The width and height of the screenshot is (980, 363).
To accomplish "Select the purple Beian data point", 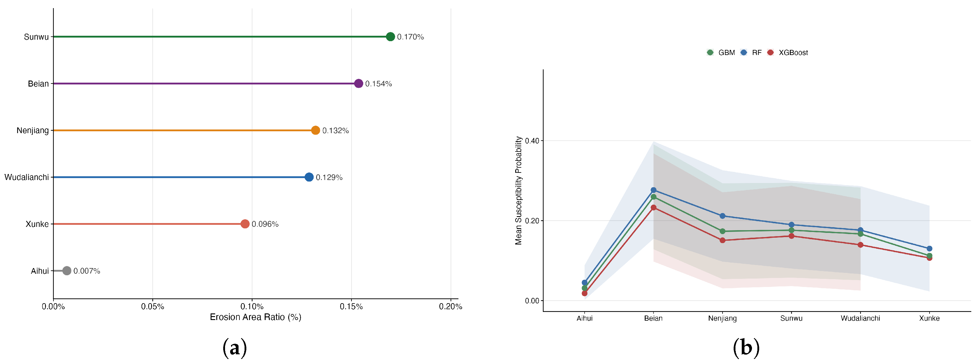I will click(x=358, y=83).
